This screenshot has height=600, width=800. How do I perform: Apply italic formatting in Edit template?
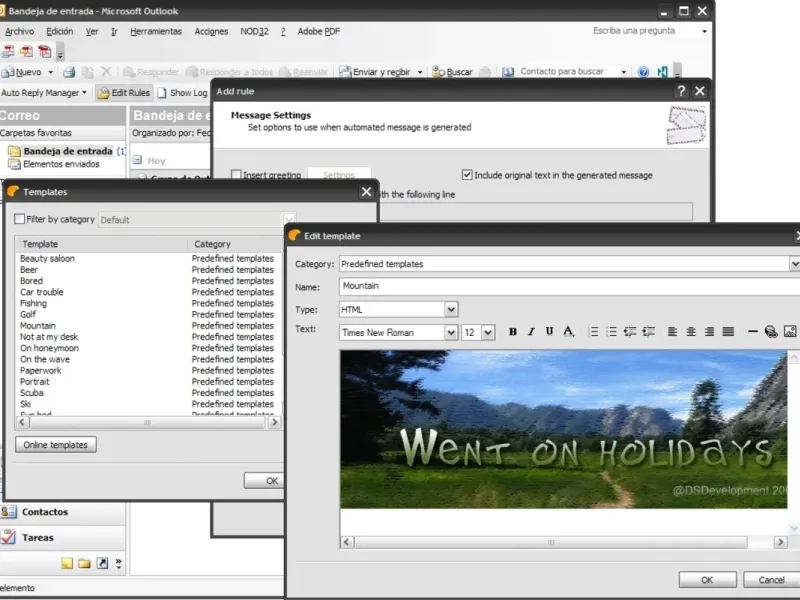point(531,332)
